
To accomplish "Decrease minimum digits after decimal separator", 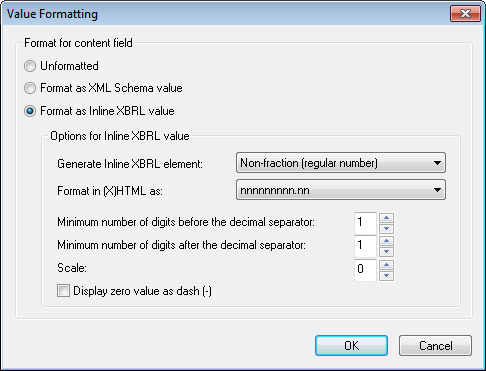I will tap(386, 252).
